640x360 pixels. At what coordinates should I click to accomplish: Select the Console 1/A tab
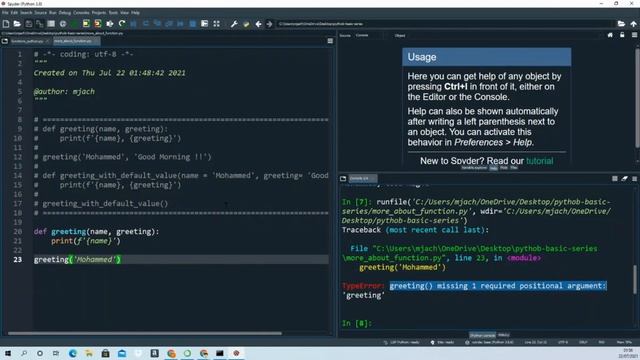362,179
